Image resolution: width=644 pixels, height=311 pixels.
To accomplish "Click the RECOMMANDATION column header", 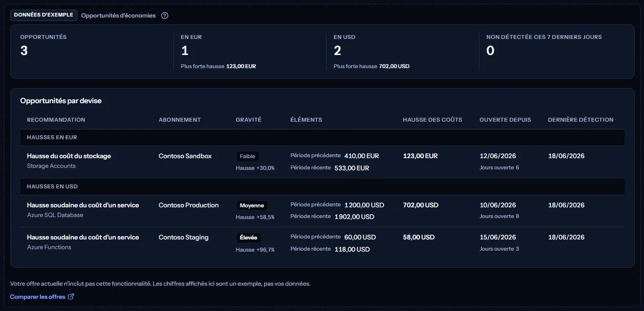I will (56, 120).
